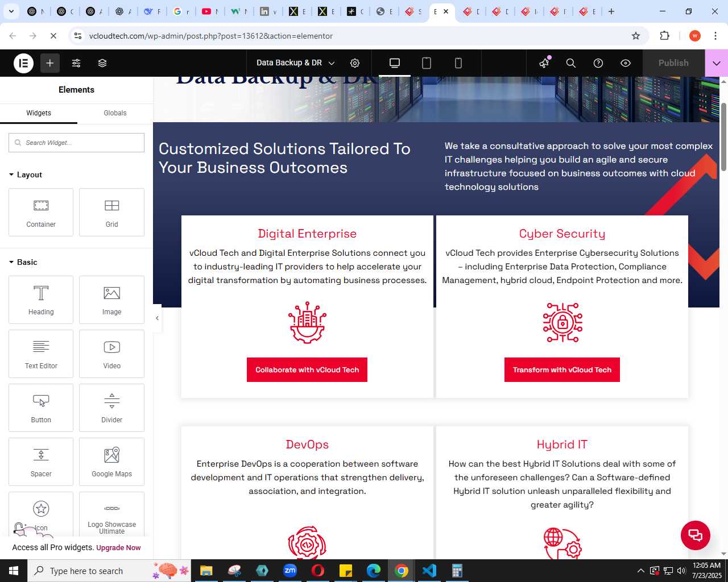Open the Structure layers icon
The width and height of the screenshot is (728, 582).
pyautogui.click(x=102, y=63)
